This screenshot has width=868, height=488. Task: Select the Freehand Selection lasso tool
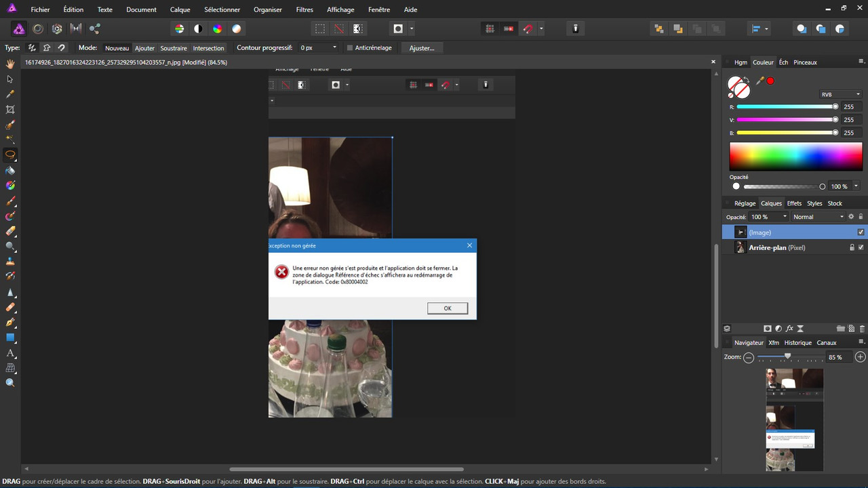[x=10, y=155]
